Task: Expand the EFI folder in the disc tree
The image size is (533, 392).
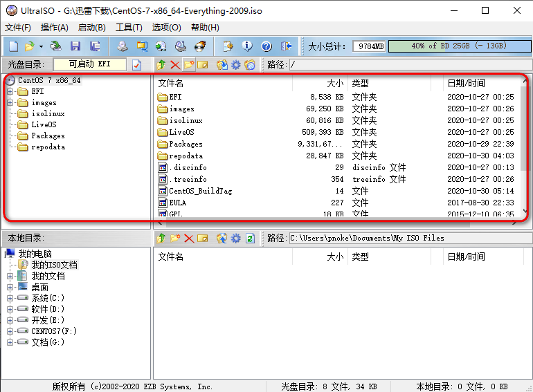Action: click(10, 91)
